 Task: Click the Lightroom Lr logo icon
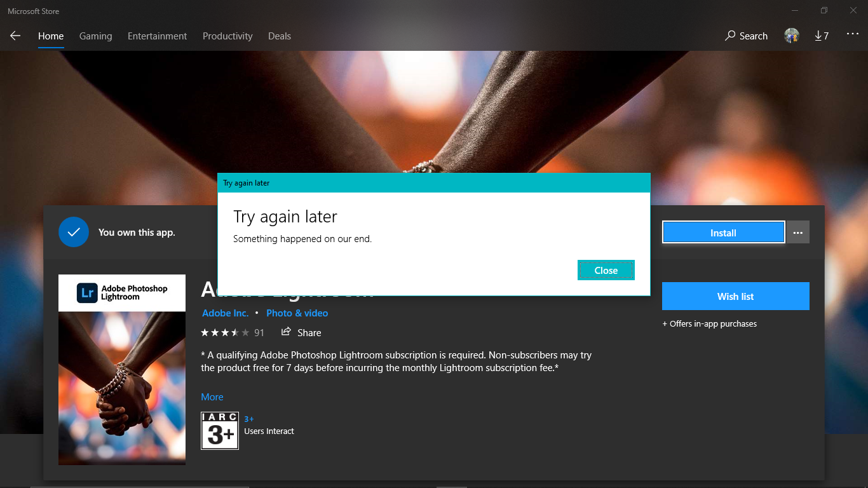click(x=87, y=292)
